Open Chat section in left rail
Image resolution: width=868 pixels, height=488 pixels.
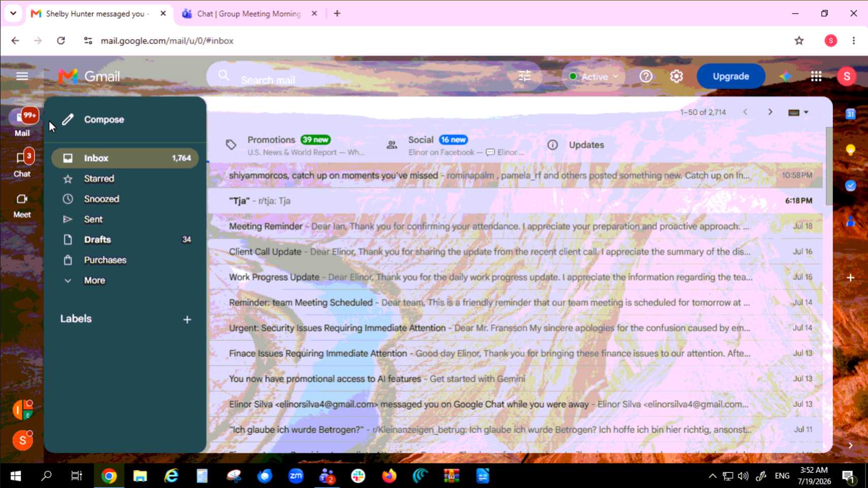click(22, 163)
